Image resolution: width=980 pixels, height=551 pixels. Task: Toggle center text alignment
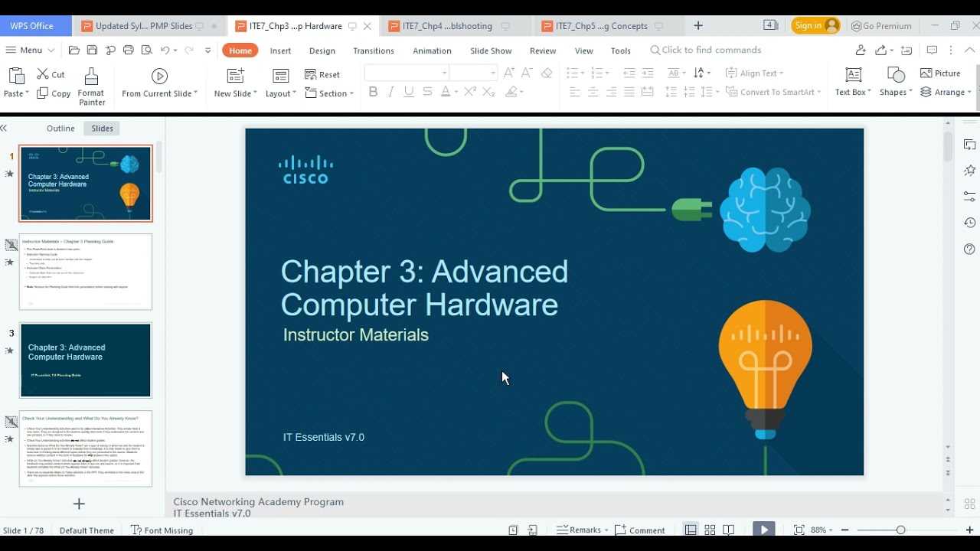coord(593,92)
